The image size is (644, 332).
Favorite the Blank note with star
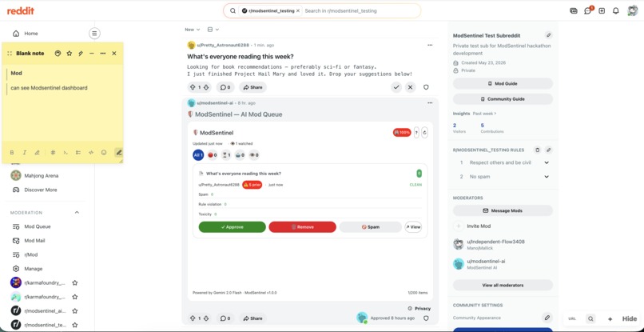point(70,54)
